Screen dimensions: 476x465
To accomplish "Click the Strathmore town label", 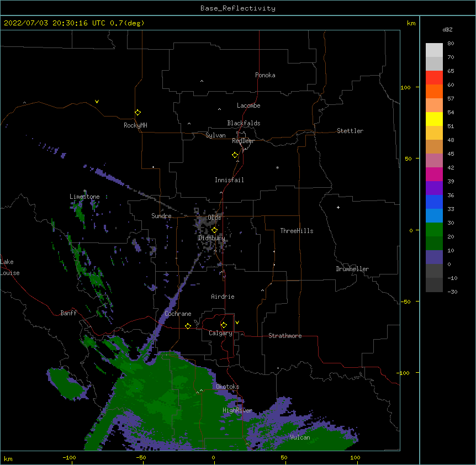I will click(x=285, y=336).
